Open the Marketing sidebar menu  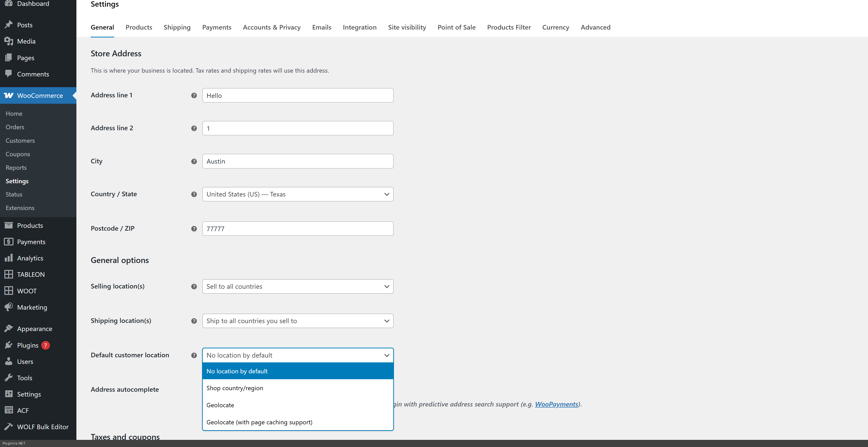pos(32,307)
